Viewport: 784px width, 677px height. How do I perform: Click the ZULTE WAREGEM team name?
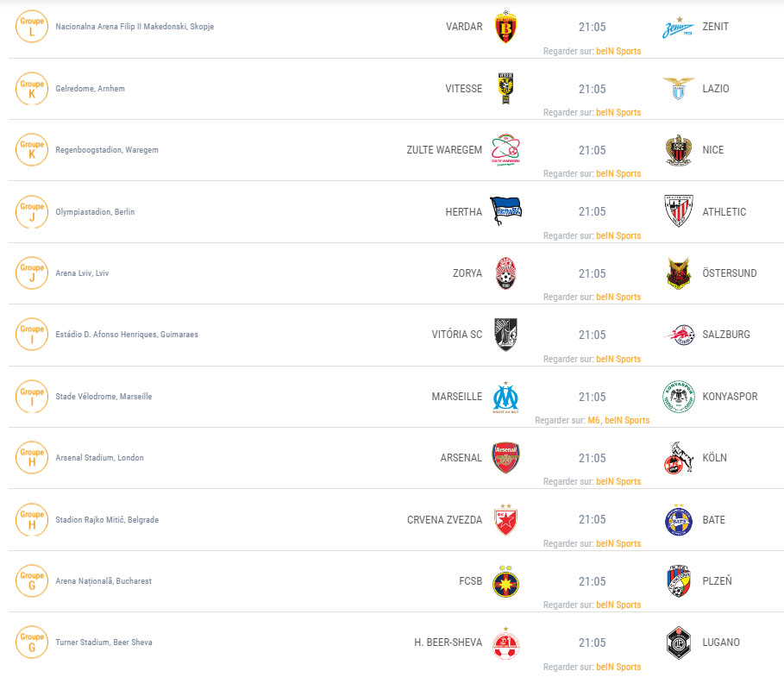(x=444, y=150)
